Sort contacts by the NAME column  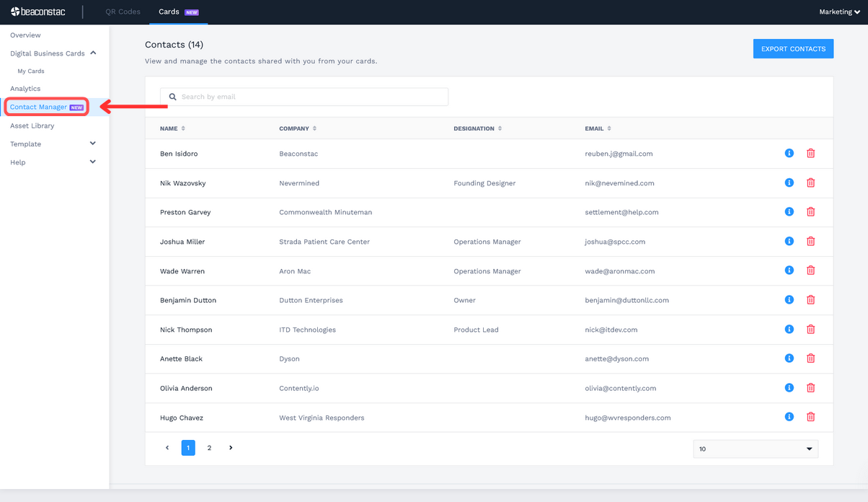click(180, 128)
